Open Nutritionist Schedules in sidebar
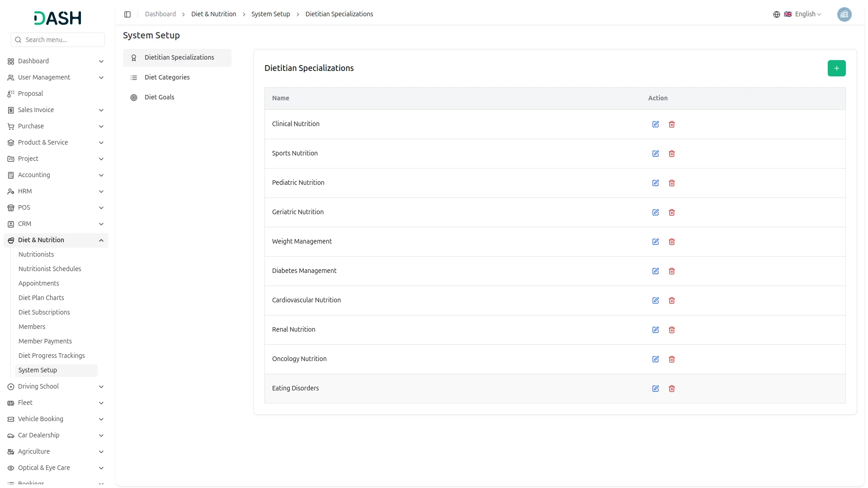 [x=50, y=269]
